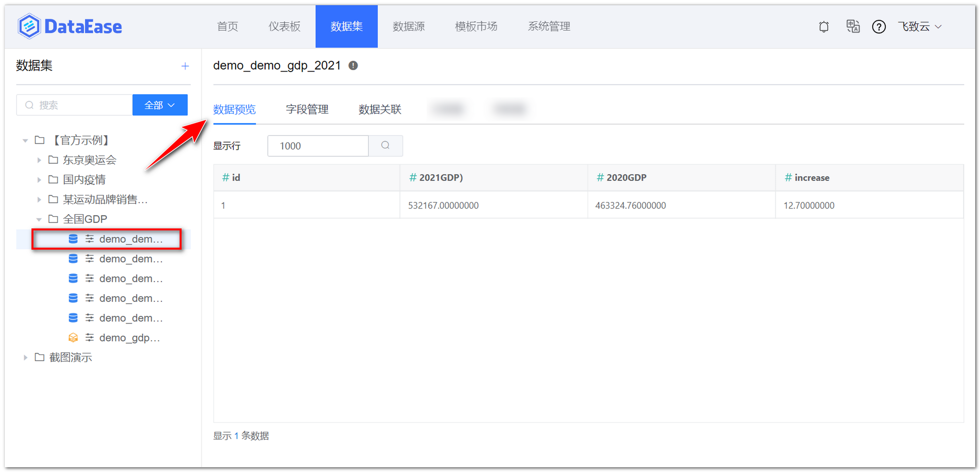Screen dimensions: 980x472
Task: Click the sliders icon beside demo_gdp dataset
Action: pos(90,337)
